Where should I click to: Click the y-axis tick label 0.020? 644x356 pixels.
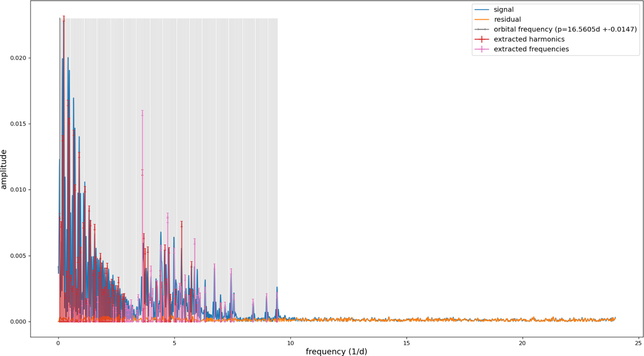click(17, 58)
